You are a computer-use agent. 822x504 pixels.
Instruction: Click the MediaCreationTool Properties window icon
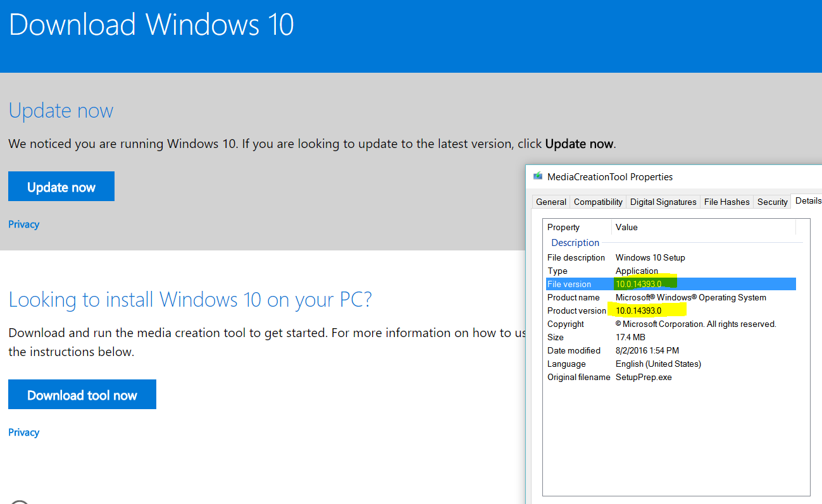[x=538, y=176]
